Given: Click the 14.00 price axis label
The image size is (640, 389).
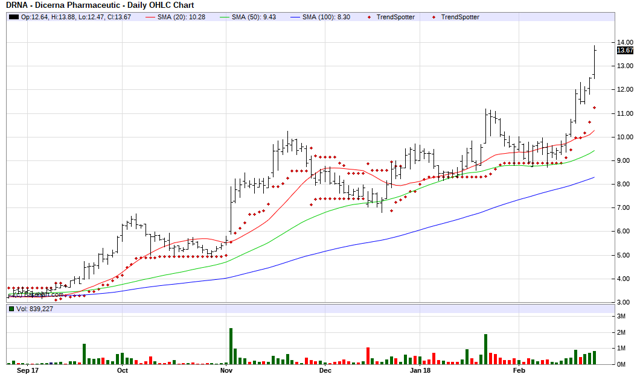Looking at the screenshot, I should pyautogui.click(x=625, y=42).
